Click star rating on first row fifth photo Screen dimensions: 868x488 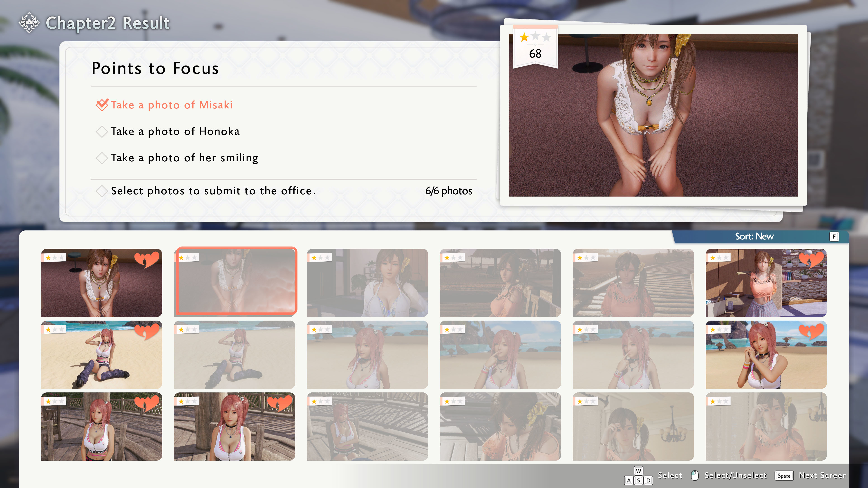[x=586, y=258]
